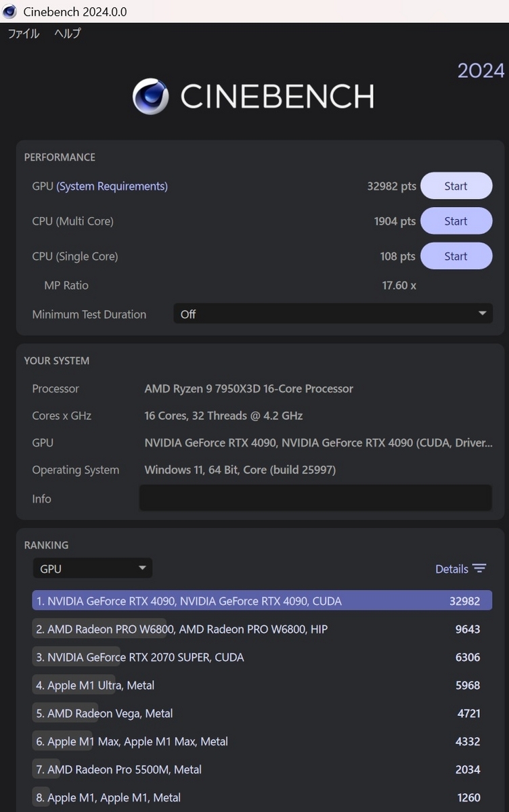509x812 pixels.
Task: Open the ヘルプ menu
Action: pos(67,33)
